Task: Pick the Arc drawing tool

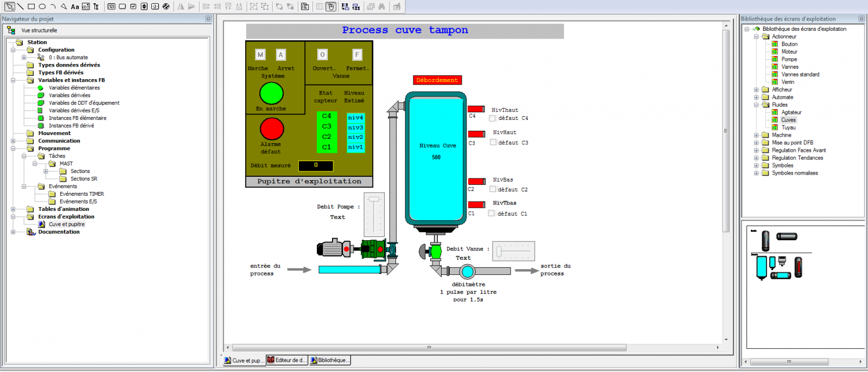Action: pyautogui.click(x=53, y=7)
